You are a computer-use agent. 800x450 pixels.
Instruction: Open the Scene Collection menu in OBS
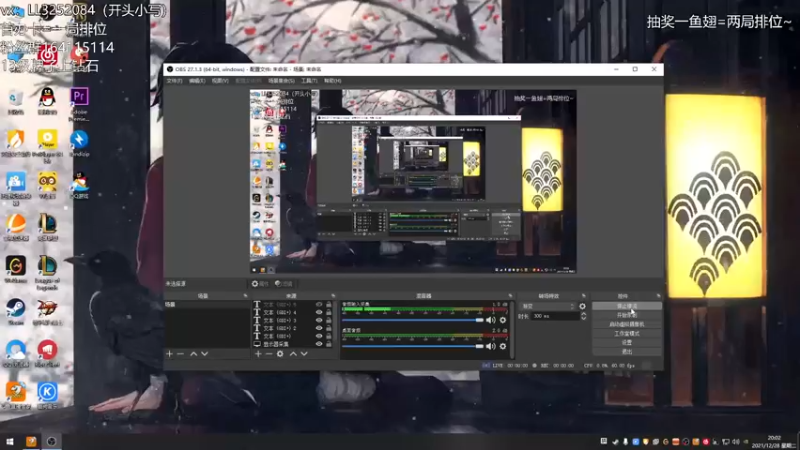tap(281, 81)
